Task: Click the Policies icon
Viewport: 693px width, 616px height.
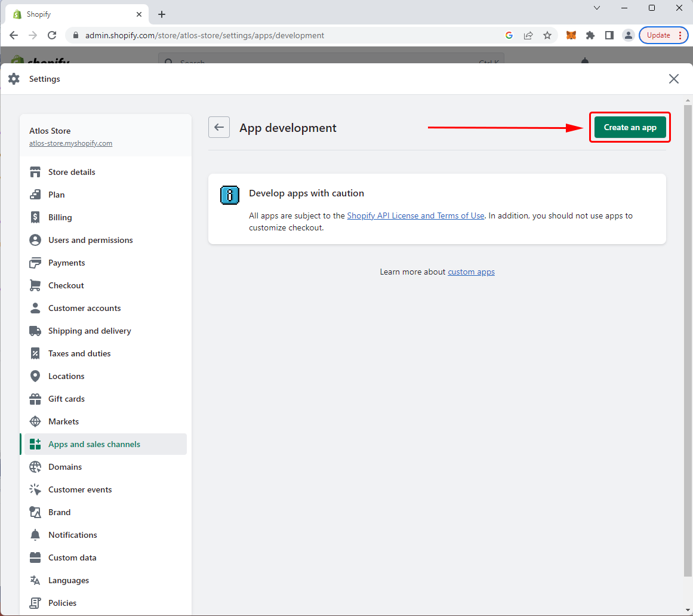Action: [x=35, y=603]
